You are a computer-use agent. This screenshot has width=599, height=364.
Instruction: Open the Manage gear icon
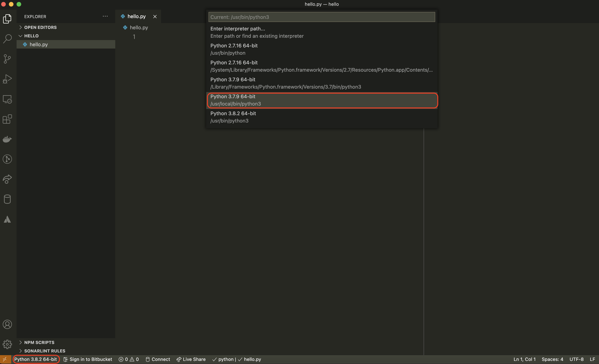7,344
